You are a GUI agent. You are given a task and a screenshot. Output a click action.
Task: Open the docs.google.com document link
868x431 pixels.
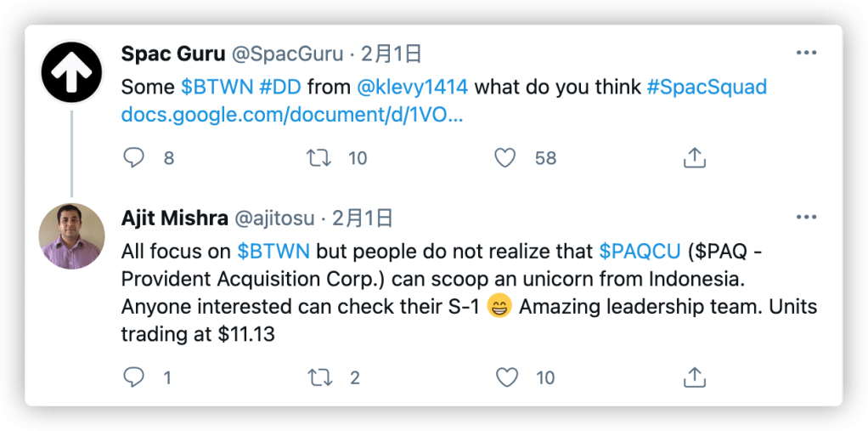[x=292, y=114]
